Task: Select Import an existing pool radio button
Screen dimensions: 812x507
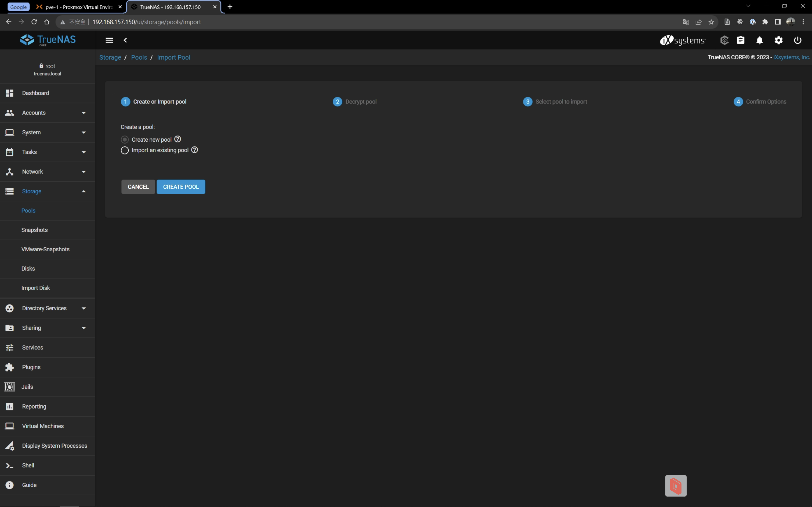Action: click(x=125, y=150)
